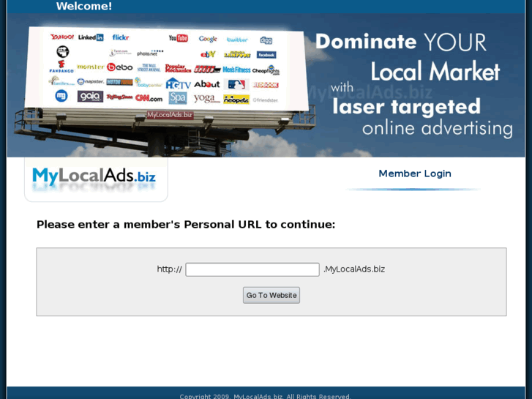Click the 'Copyright 2009' footer text
The width and height of the screenshot is (532, 399).
(x=265, y=396)
